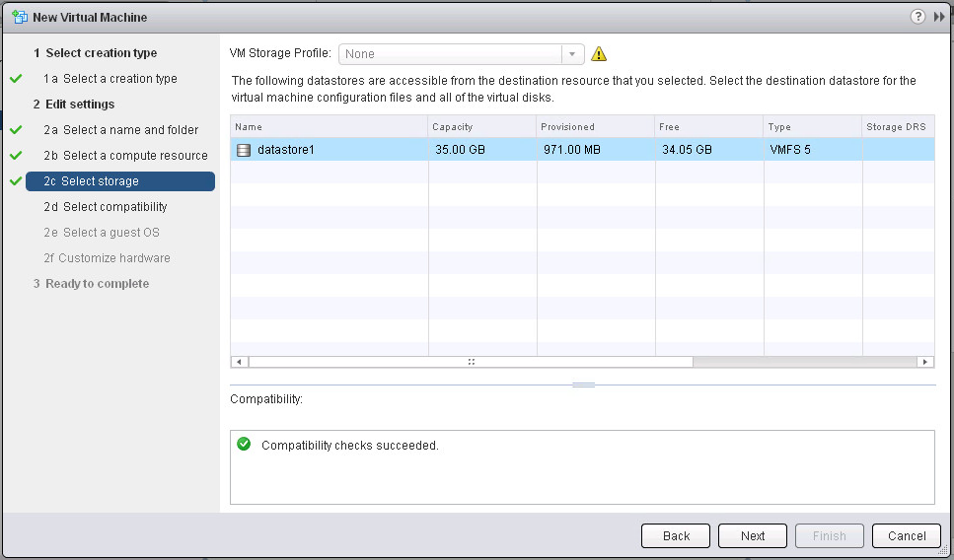
Task: Go to step 2a Select a name and folder
Action: click(x=120, y=130)
